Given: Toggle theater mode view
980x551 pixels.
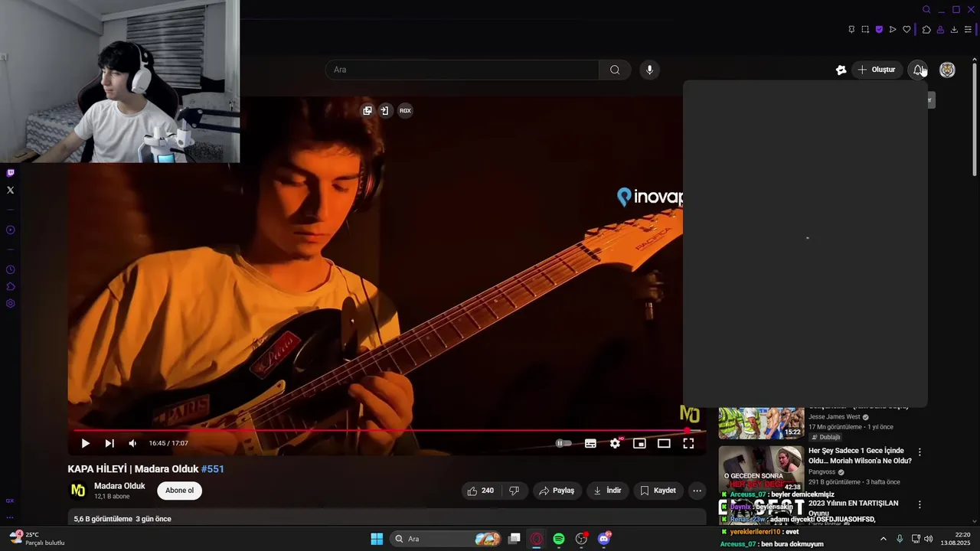Looking at the screenshot, I should pyautogui.click(x=664, y=443).
